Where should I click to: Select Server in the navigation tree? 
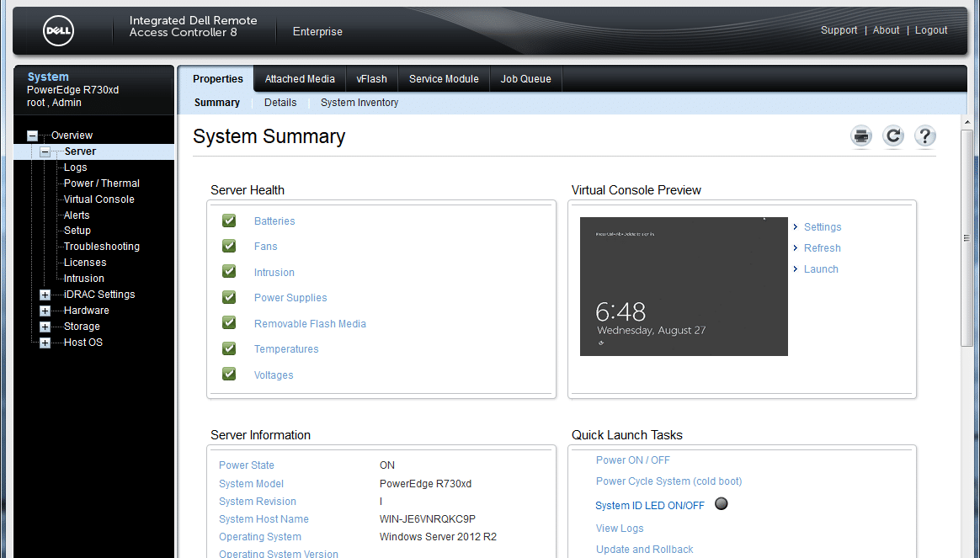(80, 151)
